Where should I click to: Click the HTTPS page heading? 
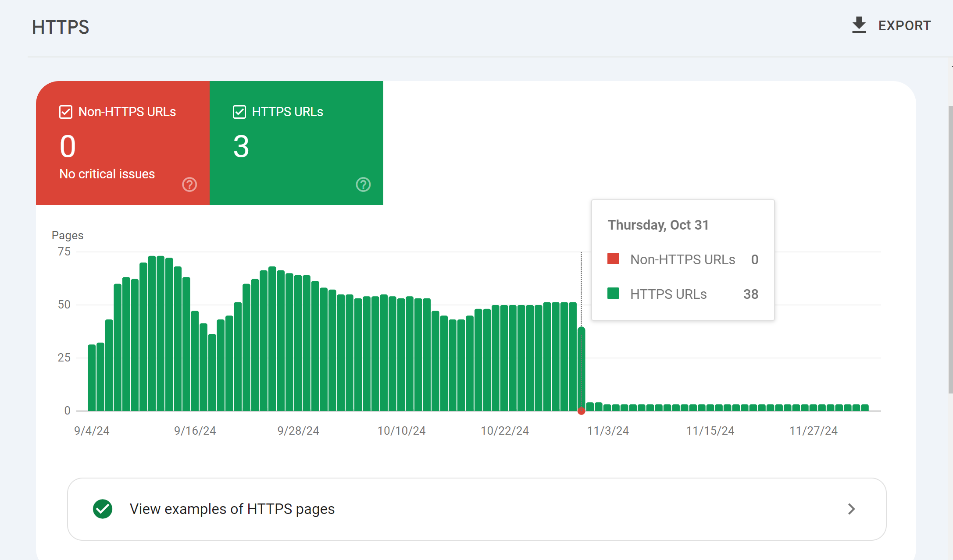click(61, 27)
